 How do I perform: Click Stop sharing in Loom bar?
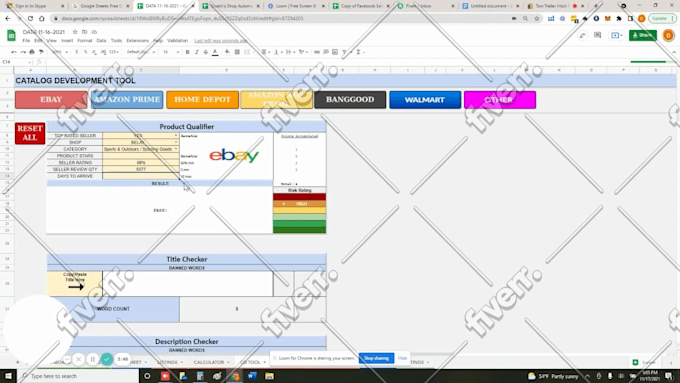click(376, 358)
